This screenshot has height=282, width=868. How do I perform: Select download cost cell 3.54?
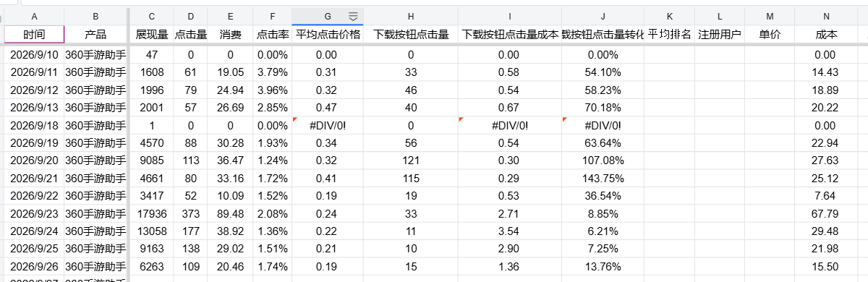click(509, 231)
